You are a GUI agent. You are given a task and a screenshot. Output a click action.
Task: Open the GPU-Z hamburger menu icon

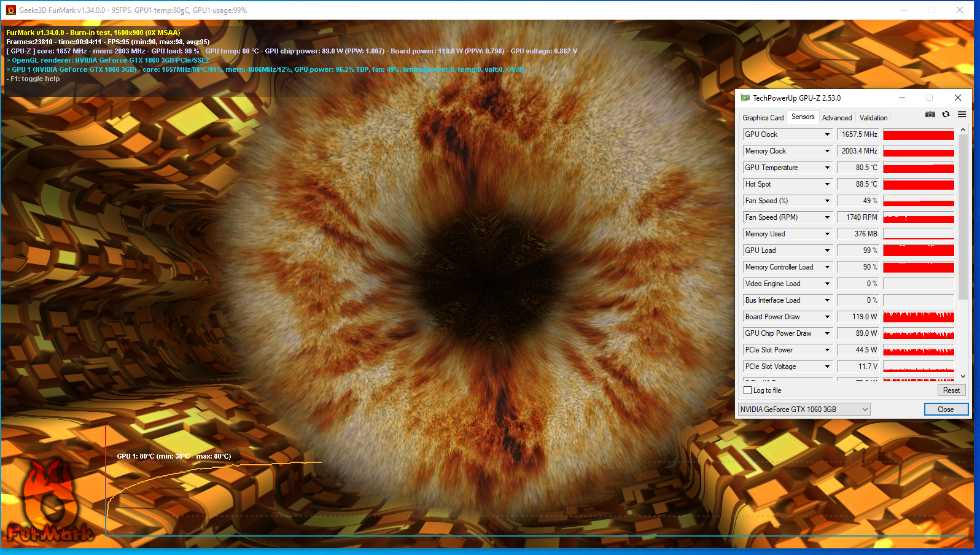[962, 115]
